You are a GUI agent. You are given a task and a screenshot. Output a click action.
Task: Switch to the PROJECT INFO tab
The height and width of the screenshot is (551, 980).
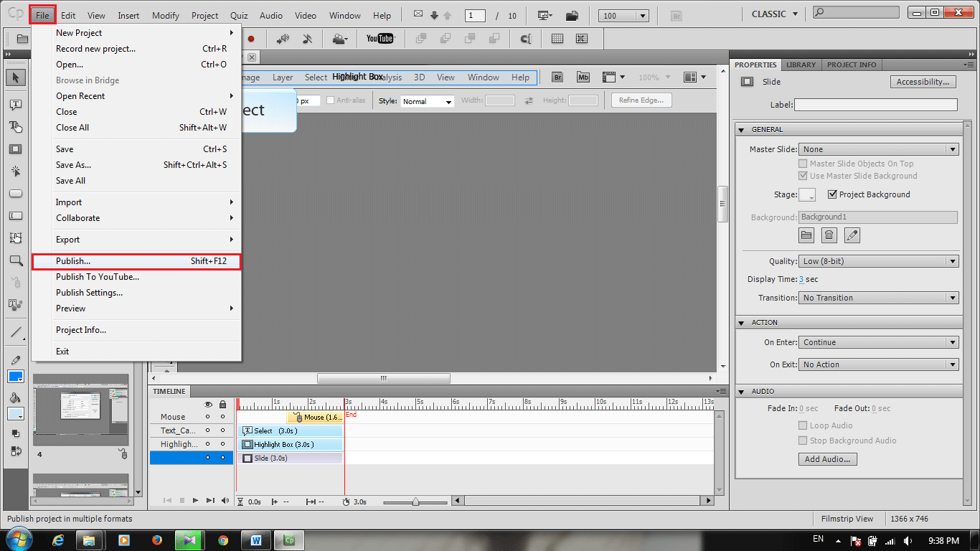pos(852,65)
